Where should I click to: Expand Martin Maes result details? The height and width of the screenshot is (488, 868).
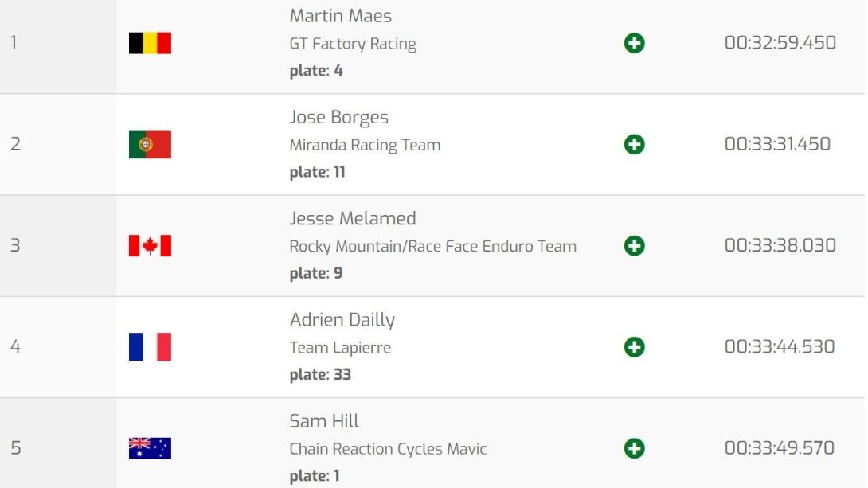click(x=634, y=43)
